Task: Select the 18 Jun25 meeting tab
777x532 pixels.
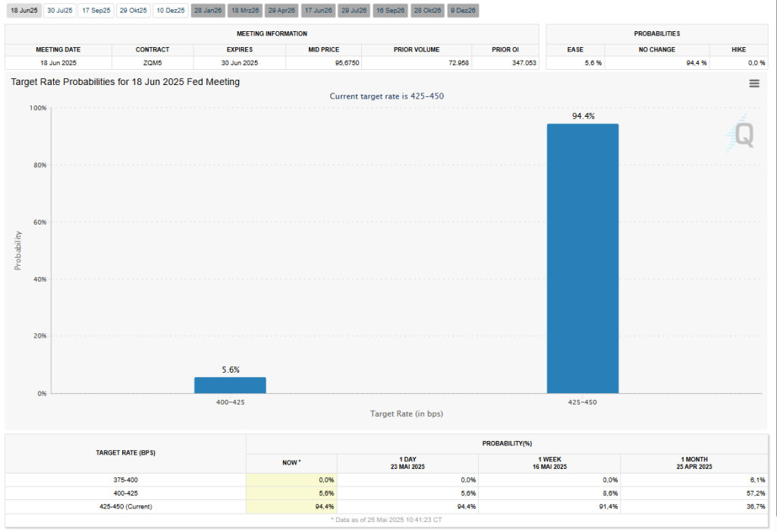Action: coord(23,10)
